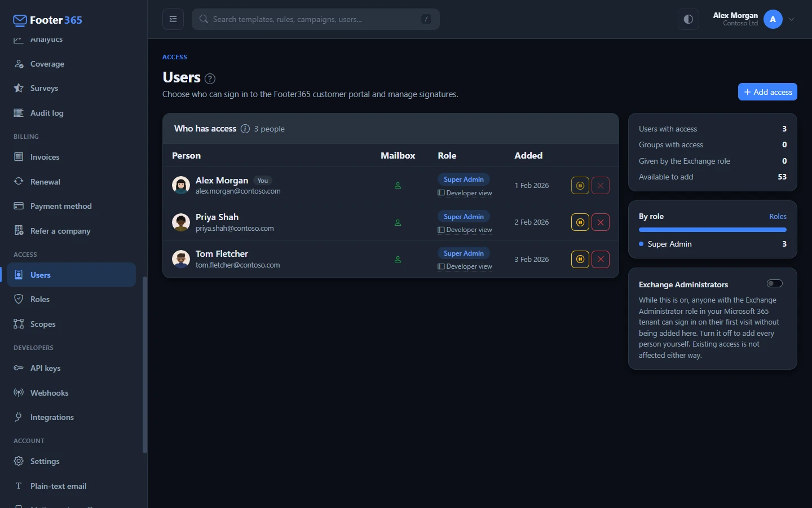Click the Footer365 logo
This screenshot has width=812, height=508.
click(48, 20)
